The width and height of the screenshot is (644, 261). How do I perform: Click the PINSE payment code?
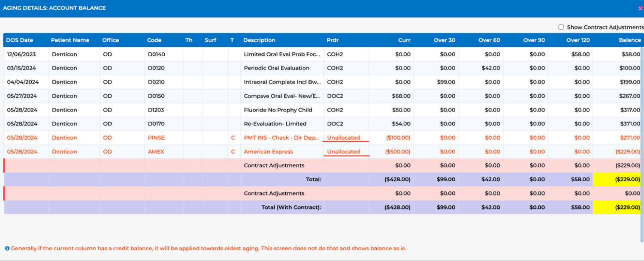(x=156, y=138)
